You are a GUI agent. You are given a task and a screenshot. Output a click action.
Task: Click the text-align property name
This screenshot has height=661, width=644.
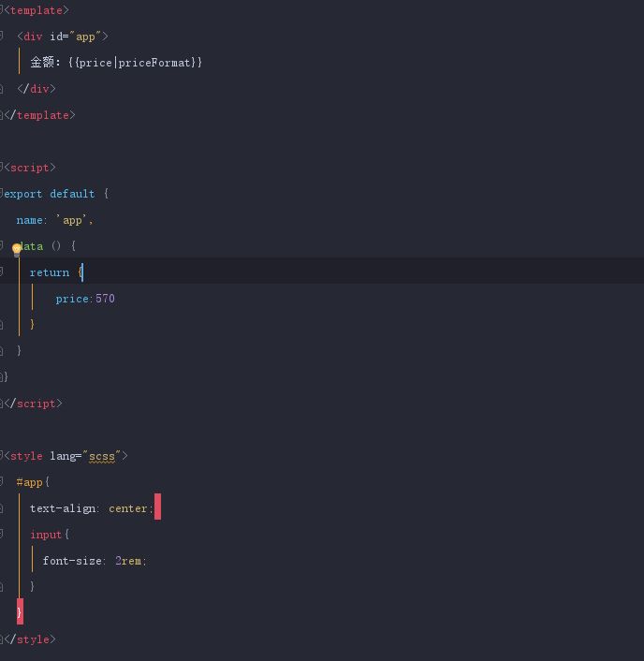pyautogui.click(x=63, y=508)
